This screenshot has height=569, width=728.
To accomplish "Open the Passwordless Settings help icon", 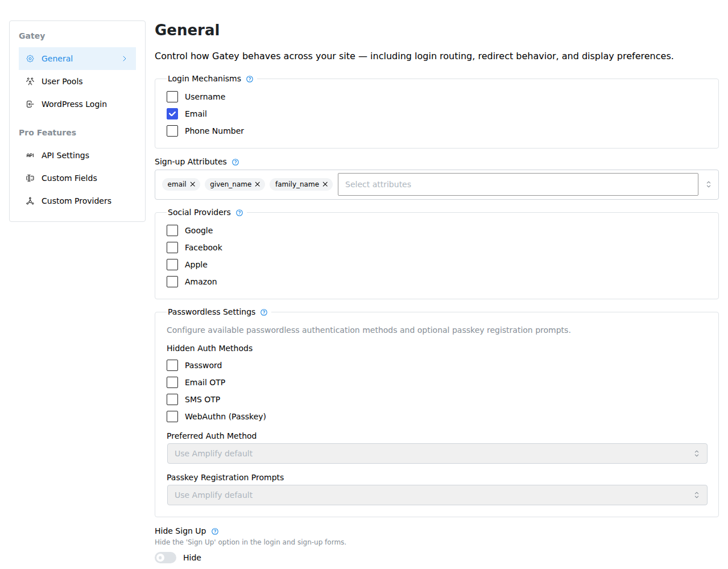I will click(x=264, y=312).
